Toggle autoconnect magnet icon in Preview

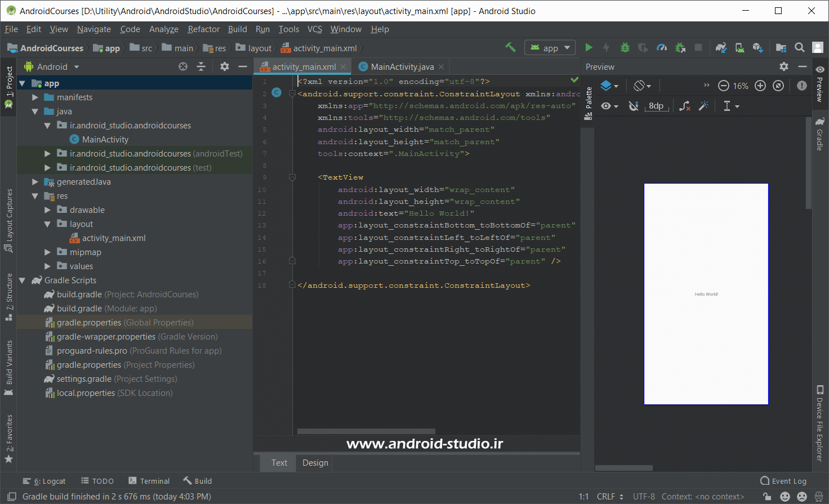634,106
